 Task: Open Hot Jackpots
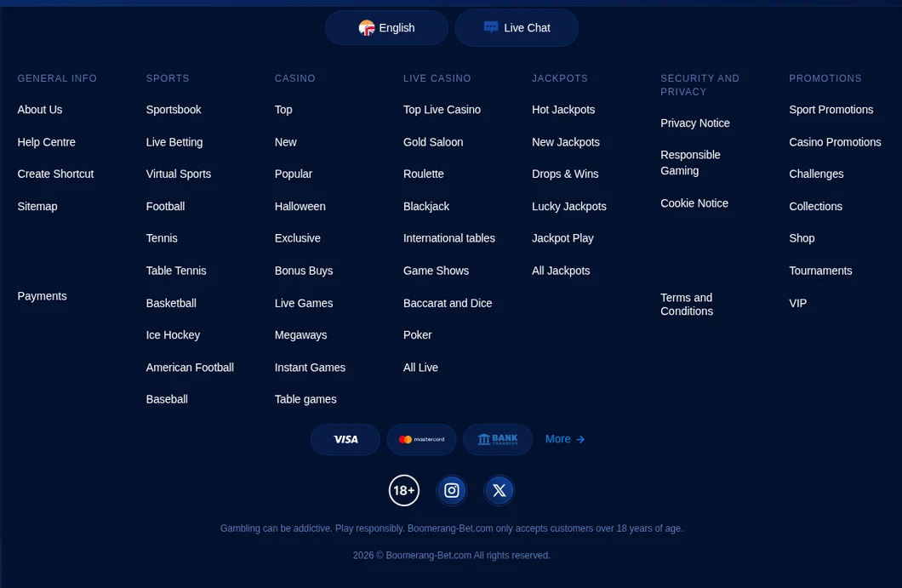[563, 109]
